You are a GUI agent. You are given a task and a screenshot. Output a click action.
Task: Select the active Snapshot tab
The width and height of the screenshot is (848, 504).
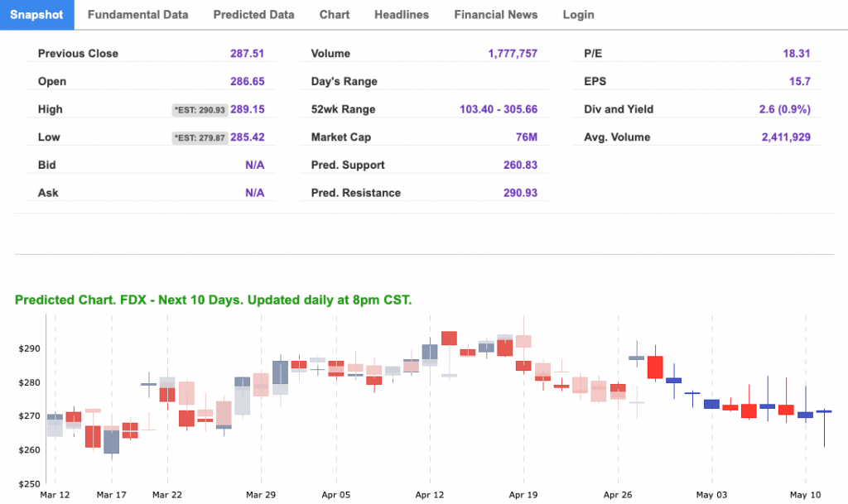(36, 15)
